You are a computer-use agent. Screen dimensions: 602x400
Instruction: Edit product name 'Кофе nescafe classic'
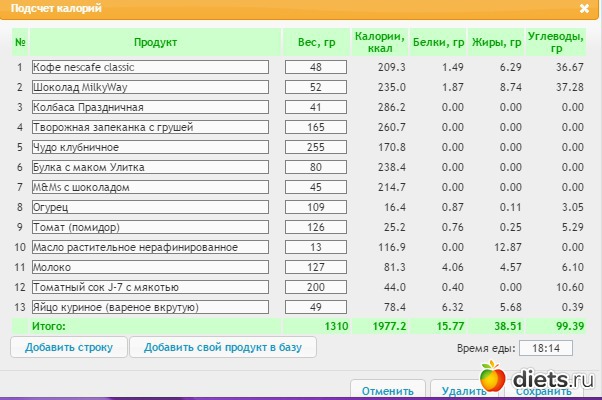coord(150,67)
